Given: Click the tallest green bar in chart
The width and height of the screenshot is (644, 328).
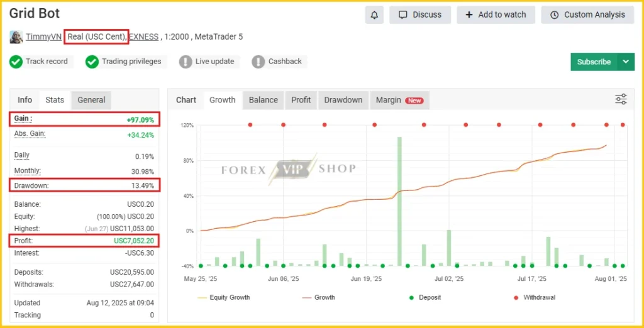Looking at the screenshot, I should pyautogui.click(x=399, y=201).
